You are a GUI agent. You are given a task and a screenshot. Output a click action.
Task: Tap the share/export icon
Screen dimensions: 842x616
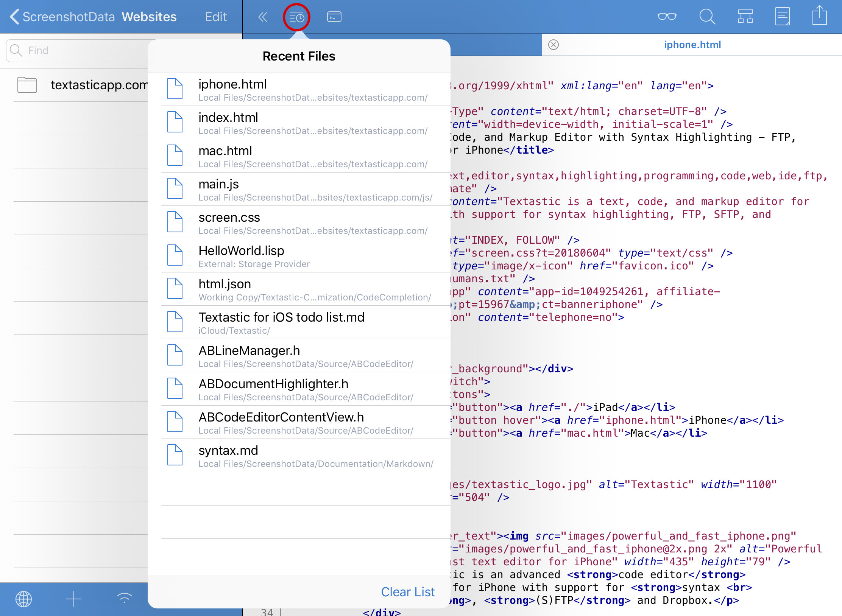coord(819,15)
